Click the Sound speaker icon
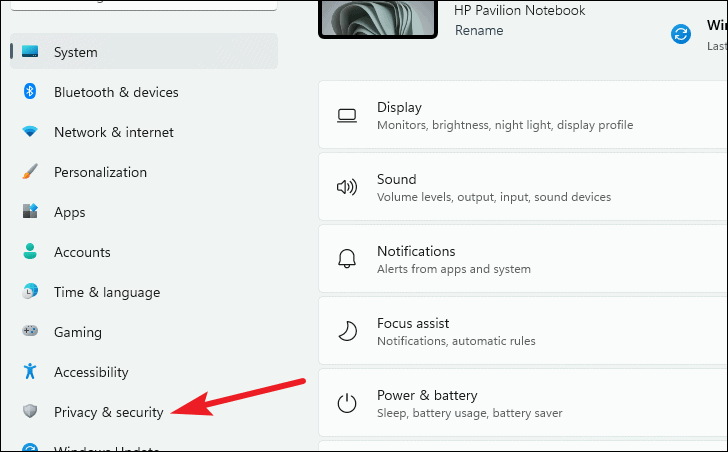728x452 pixels. point(347,187)
